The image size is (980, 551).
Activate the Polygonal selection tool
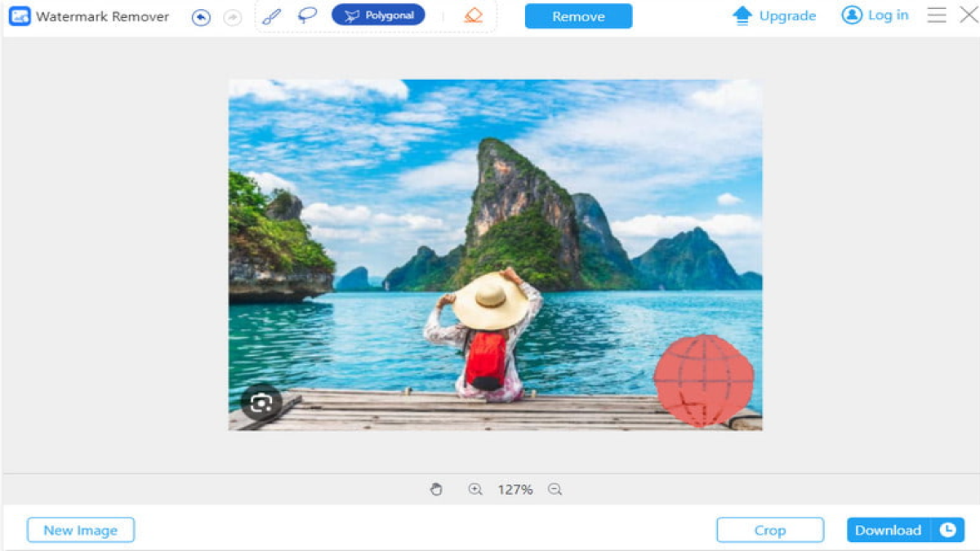point(378,15)
